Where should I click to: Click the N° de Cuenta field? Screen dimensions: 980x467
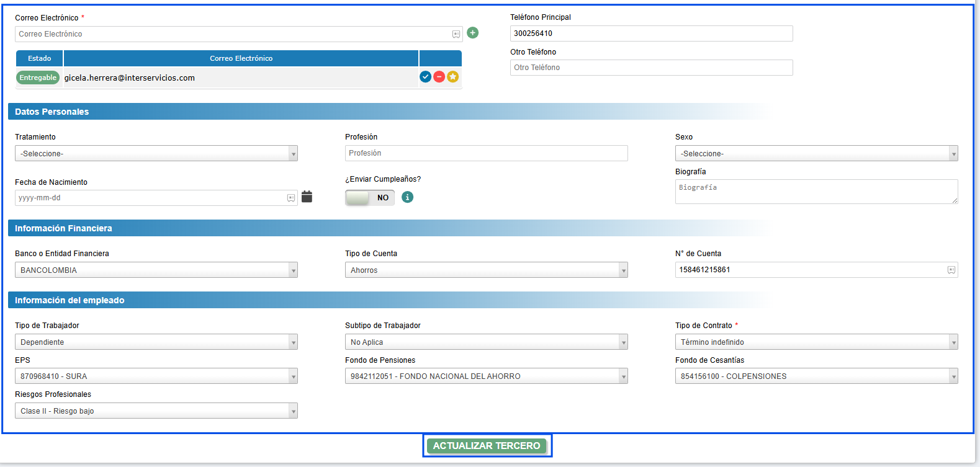[x=810, y=270]
